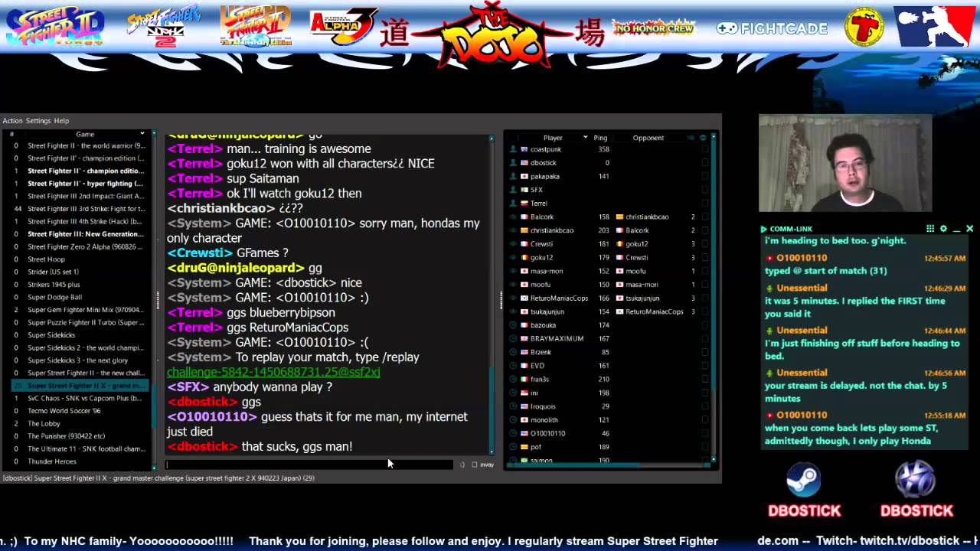
Task: Open COMM-LINK settings gear
Action: [943, 229]
